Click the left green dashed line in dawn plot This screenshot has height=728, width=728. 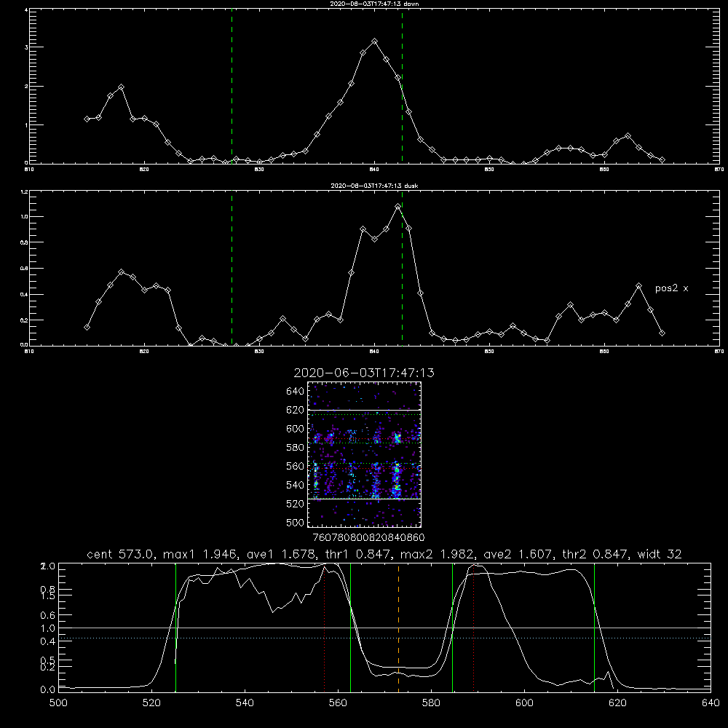[232, 86]
